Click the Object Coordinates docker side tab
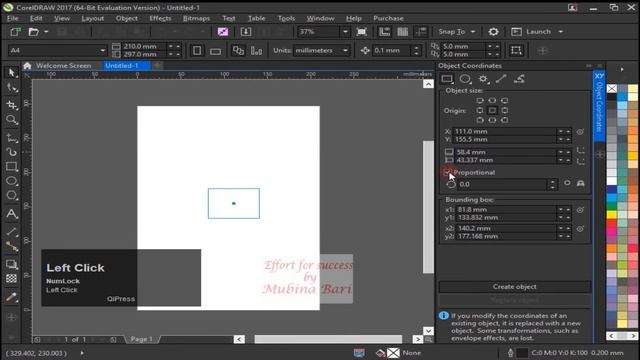640x360 pixels. pos(599,106)
